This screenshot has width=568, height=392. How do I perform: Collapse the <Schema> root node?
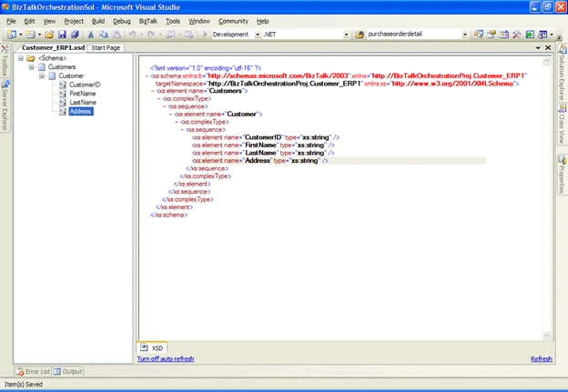coord(21,58)
